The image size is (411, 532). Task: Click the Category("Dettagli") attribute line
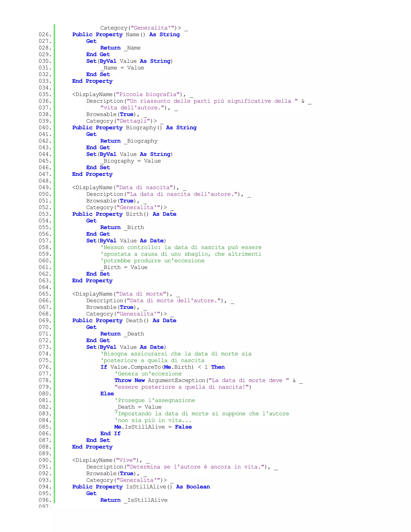point(125,121)
